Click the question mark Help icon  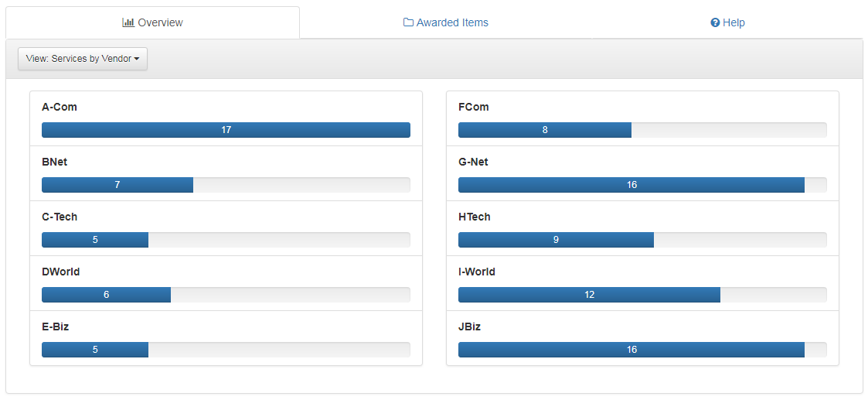point(715,22)
